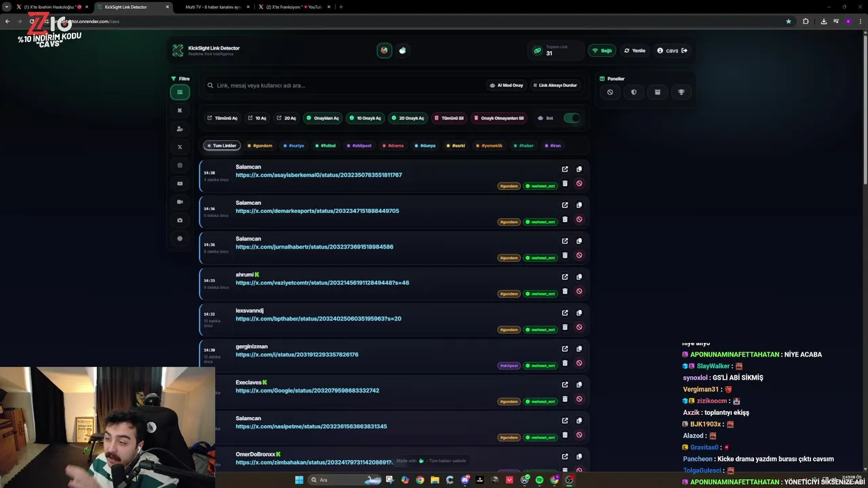The width and height of the screenshot is (868, 488).
Task: Filter by #drama tag
Action: click(393, 146)
